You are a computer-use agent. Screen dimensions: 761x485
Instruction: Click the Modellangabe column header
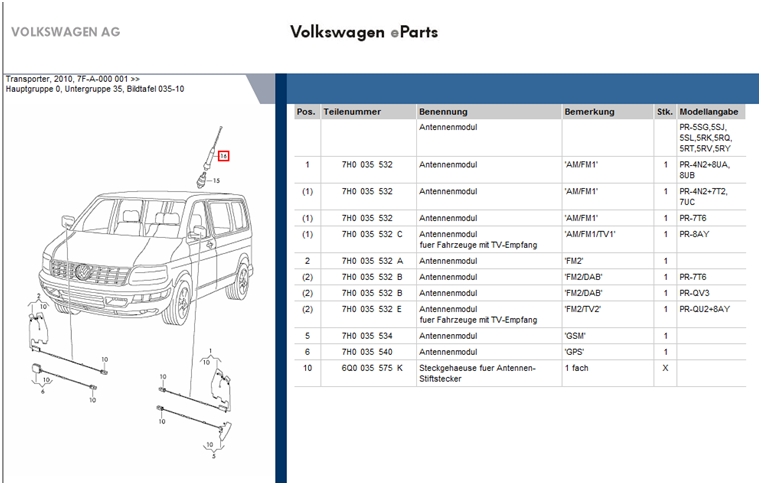[x=711, y=112]
